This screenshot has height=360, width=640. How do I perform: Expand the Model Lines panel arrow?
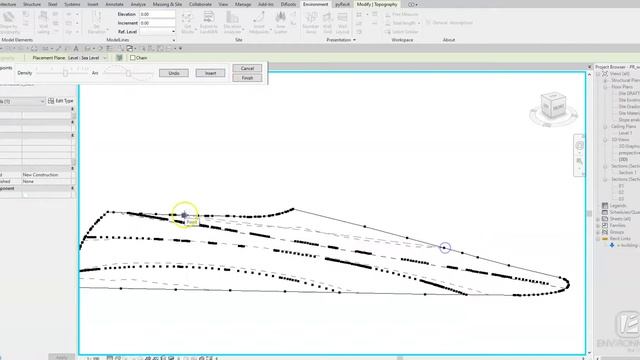[x=174, y=40]
